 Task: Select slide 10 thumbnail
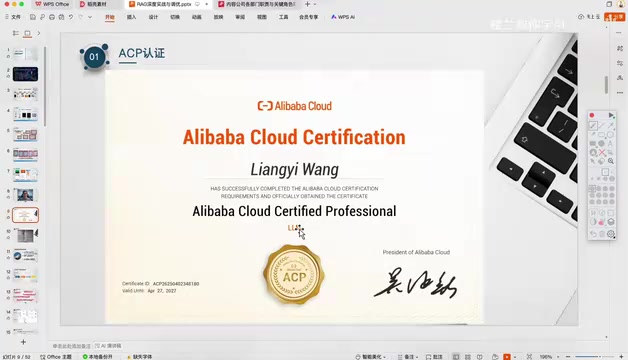25,235
